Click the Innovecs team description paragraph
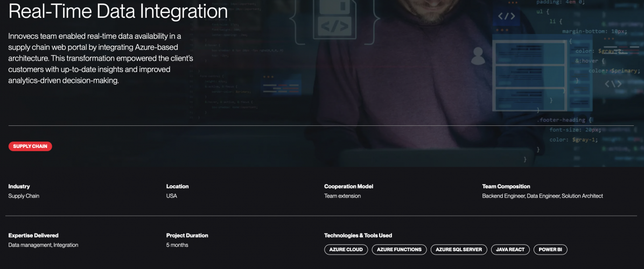This screenshot has width=644, height=269. 101,58
